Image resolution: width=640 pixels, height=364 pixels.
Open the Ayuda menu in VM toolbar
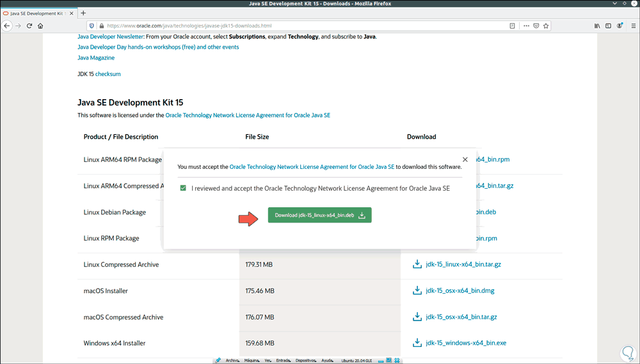pyautogui.click(x=327, y=361)
